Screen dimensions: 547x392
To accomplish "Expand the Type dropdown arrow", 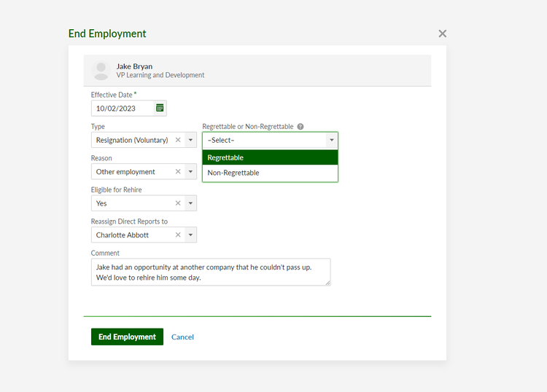I will pos(190,140).
